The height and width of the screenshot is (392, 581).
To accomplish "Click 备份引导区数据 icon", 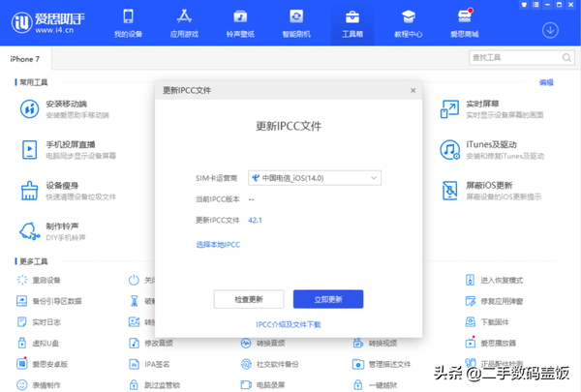I will tap(22, 301).
